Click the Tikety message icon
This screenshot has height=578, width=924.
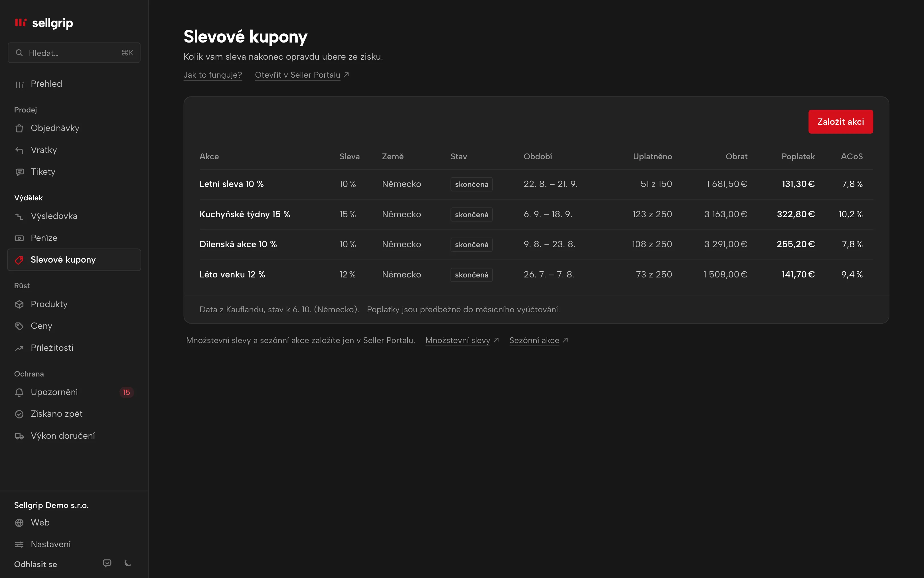19,172
